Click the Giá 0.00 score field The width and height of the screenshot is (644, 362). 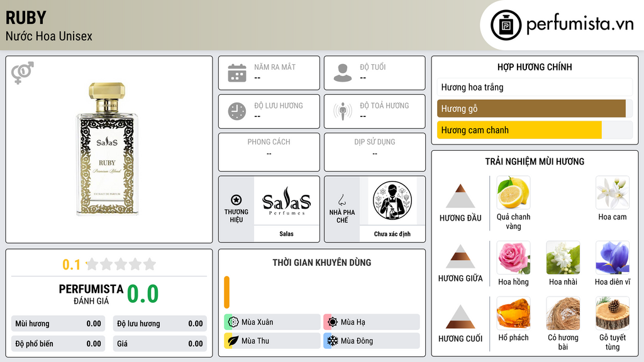click(160, 344)
